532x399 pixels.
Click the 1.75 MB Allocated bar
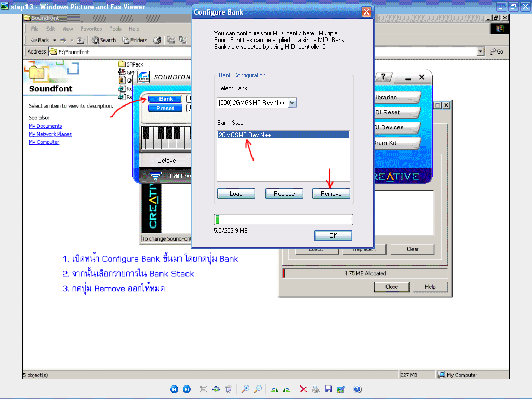tap(365, 273)
